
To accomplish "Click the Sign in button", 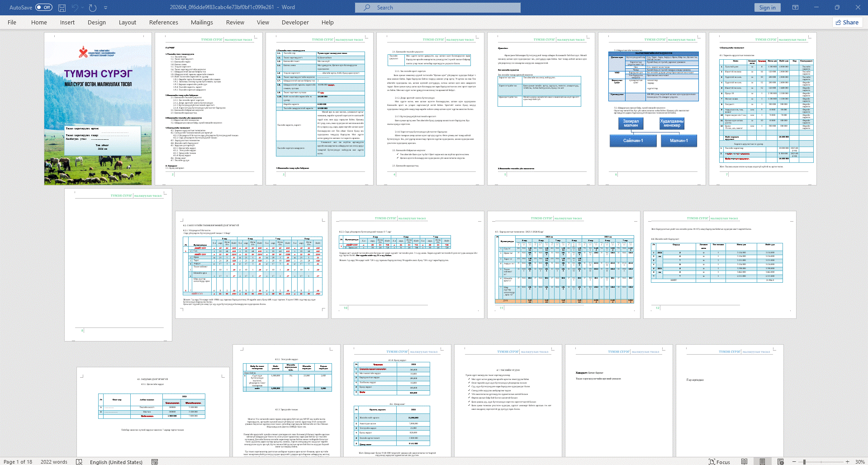I will tap(767, 7).
